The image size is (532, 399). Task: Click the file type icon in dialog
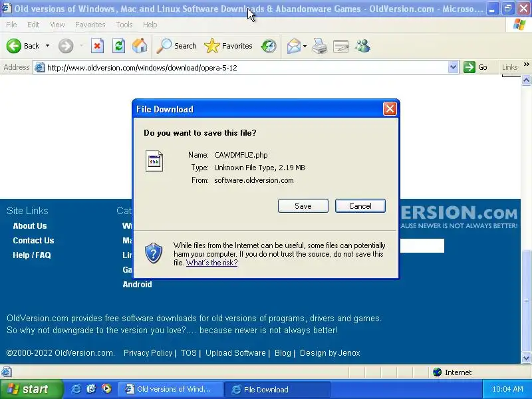point(154,161)
